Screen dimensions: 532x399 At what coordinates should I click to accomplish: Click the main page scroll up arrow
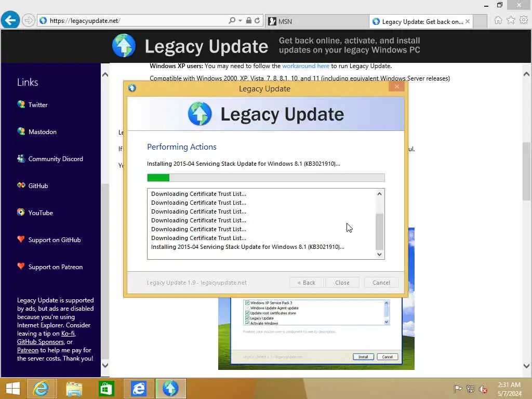526,74
